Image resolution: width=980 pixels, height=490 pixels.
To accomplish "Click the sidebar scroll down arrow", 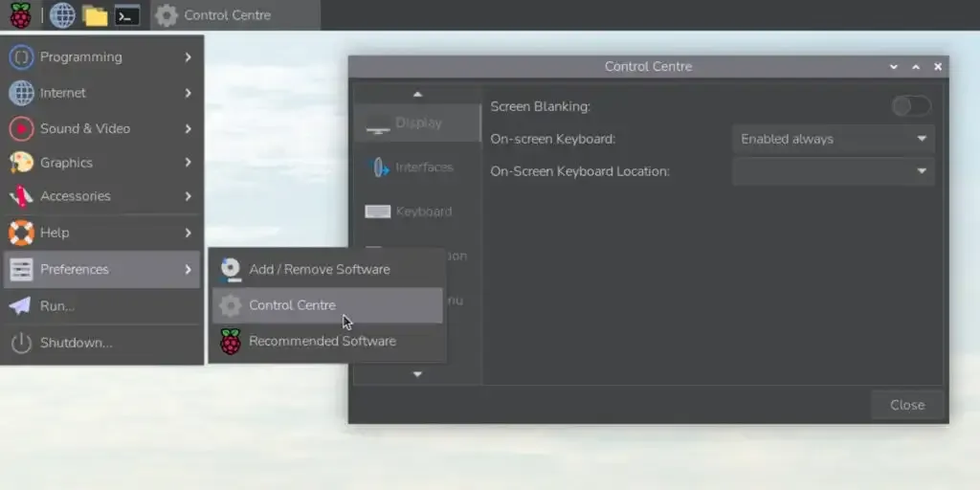I will [x=417, y=374].
